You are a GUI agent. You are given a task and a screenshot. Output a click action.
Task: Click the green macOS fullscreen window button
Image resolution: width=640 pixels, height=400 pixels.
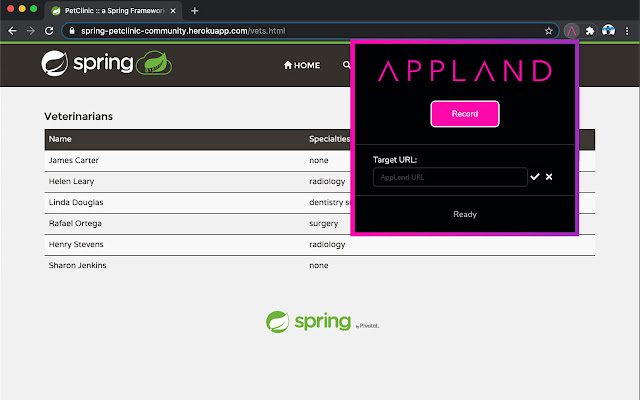coord(33,9)
